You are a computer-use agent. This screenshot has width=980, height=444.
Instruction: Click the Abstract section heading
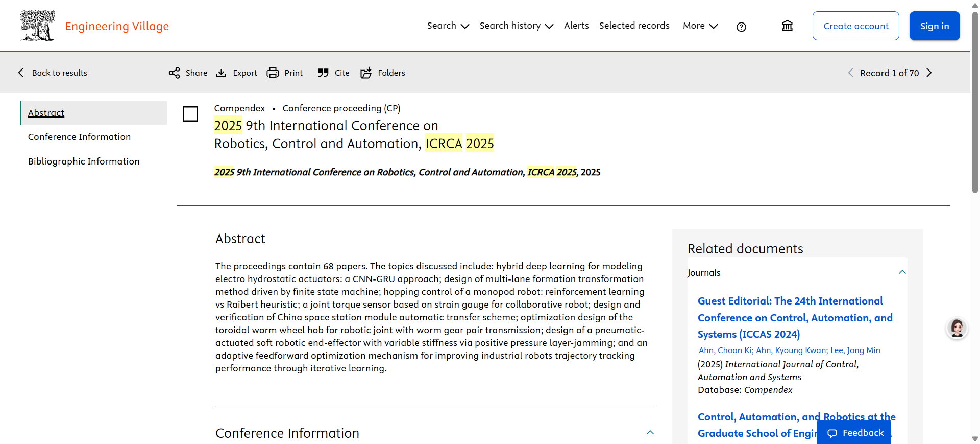tap(240, 239)
